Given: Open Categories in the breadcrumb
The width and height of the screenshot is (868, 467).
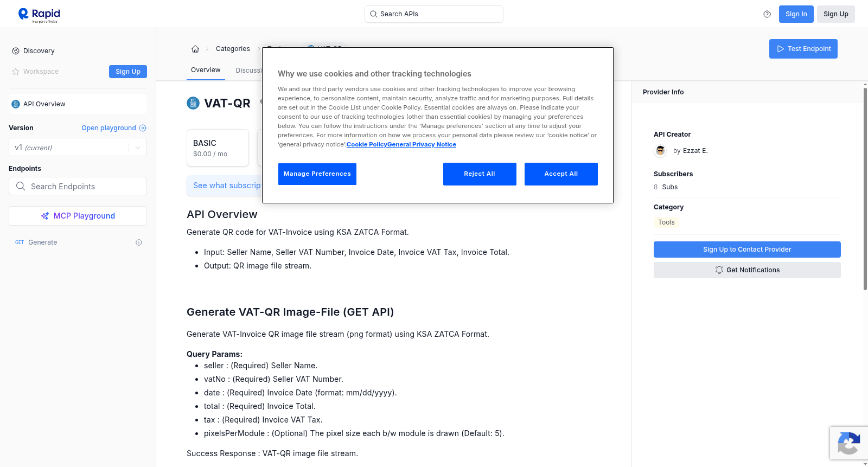Looking at the screenshot, I should coord(233,49).
